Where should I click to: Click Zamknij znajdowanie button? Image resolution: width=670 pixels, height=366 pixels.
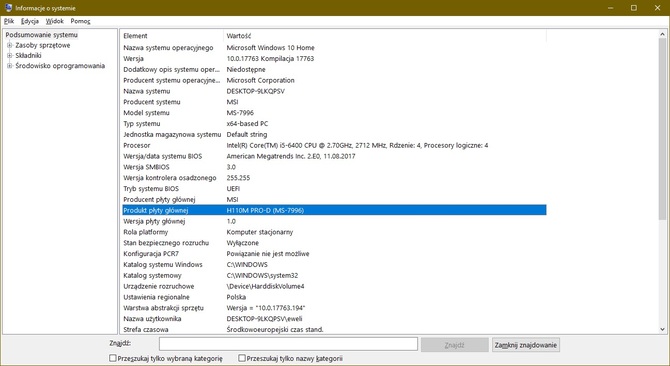[x=526, y=345]
